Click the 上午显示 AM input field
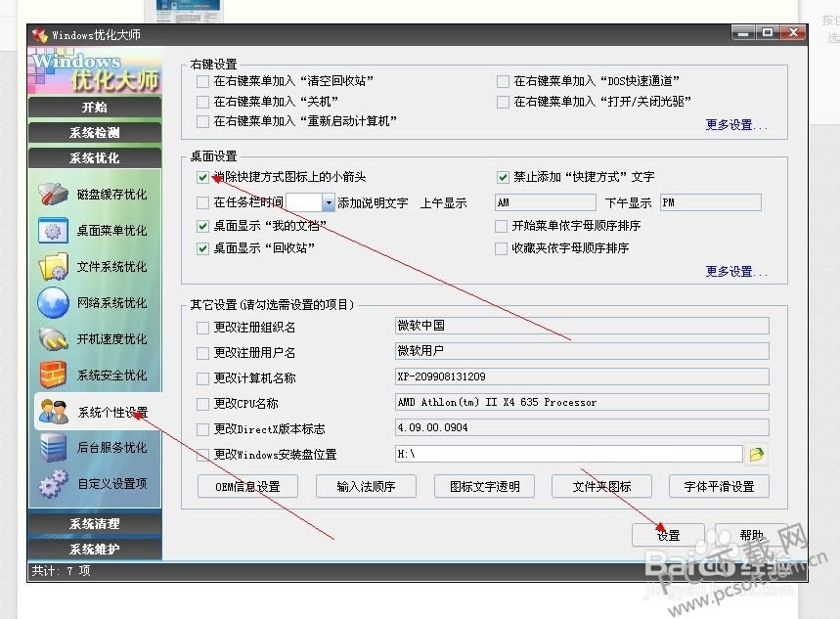 coord(546,202)
